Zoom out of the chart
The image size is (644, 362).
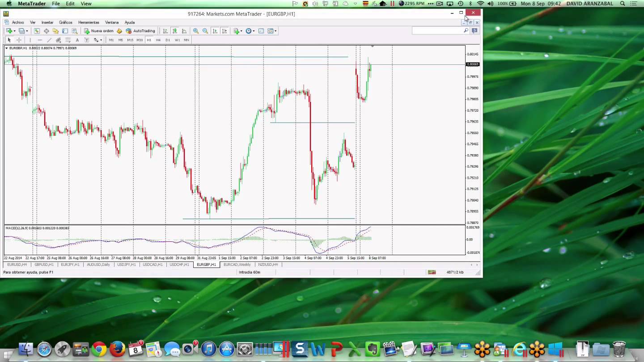coord(205,31)
